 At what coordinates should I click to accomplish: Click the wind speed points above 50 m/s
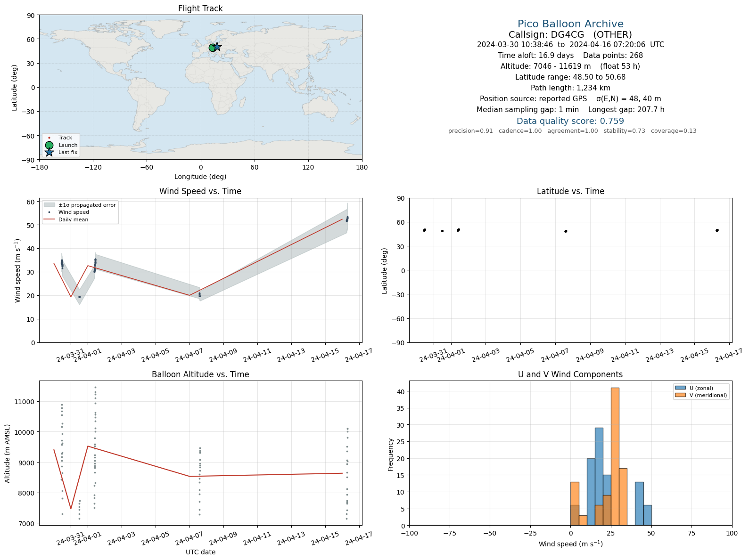coord(347,219)
